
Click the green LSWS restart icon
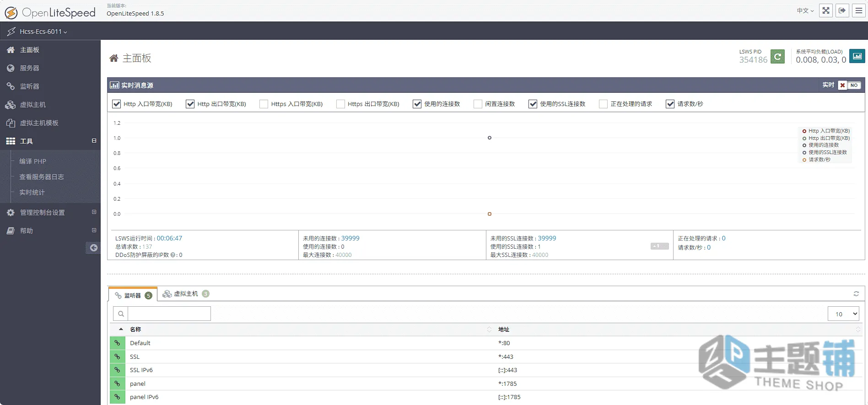tap(777, 56)
